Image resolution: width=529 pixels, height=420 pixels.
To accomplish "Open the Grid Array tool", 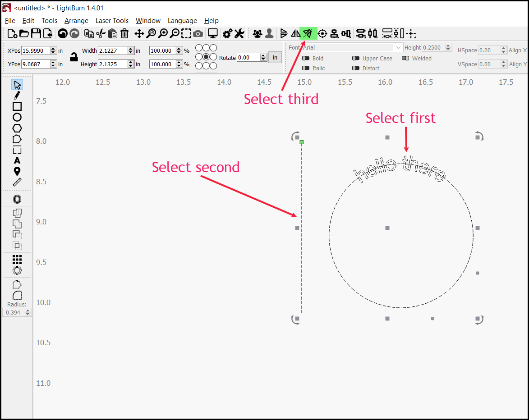I will [x=17, y=260].
